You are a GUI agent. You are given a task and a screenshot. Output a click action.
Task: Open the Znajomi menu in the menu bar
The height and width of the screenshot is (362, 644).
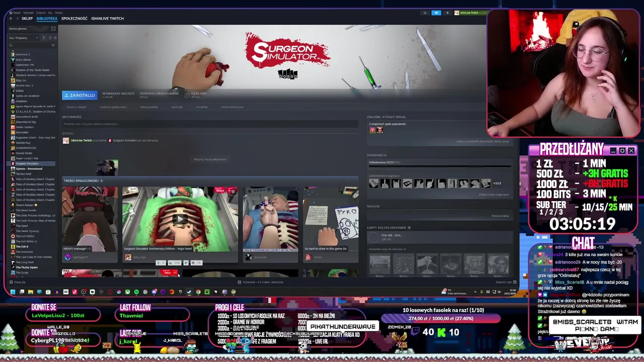pos(41,13)
